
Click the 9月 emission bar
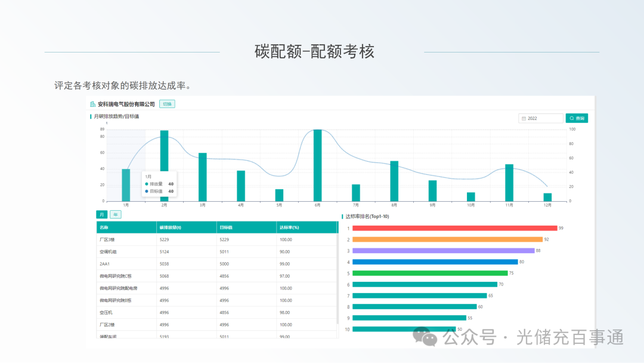[x=432, y=190]
